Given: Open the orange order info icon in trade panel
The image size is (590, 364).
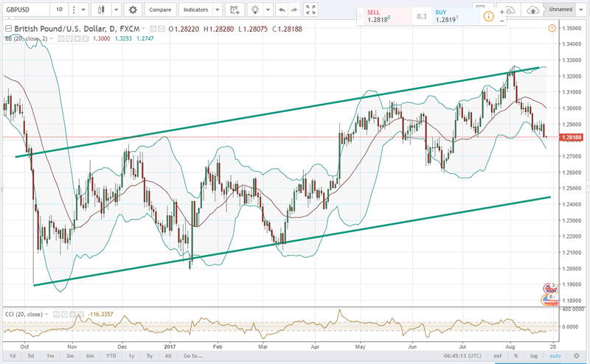Looking at the screenshot, I should point(488,16).
